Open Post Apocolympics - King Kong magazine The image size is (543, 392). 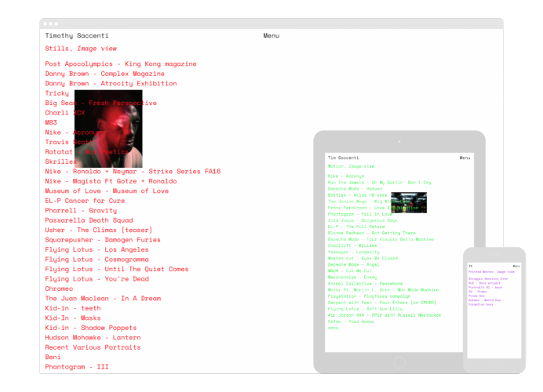click(121, 64)
